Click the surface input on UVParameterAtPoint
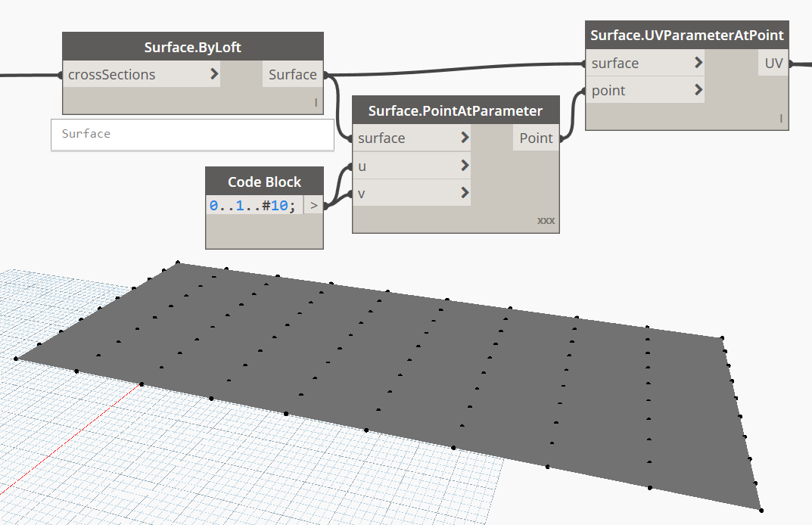This screenshot has width=812, height=525. [614, 63]
